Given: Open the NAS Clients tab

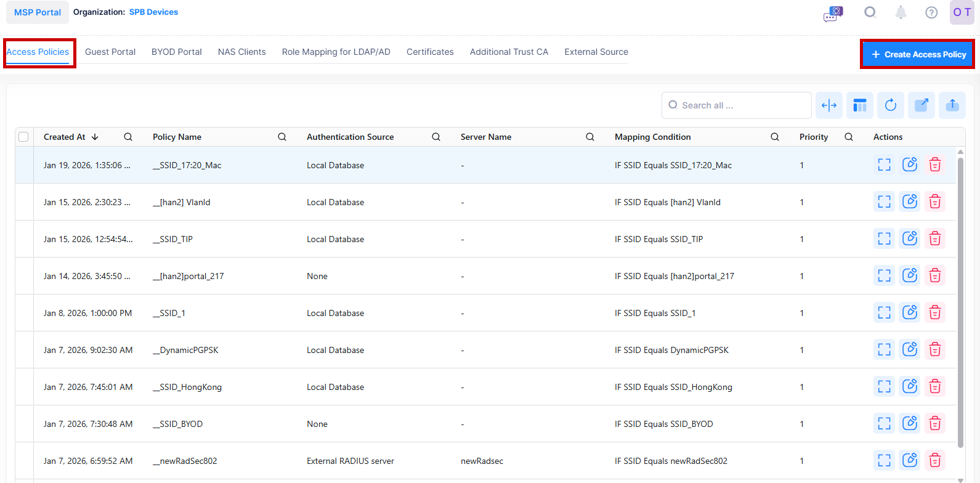Looking at the screenshot, I should [242, 52].
